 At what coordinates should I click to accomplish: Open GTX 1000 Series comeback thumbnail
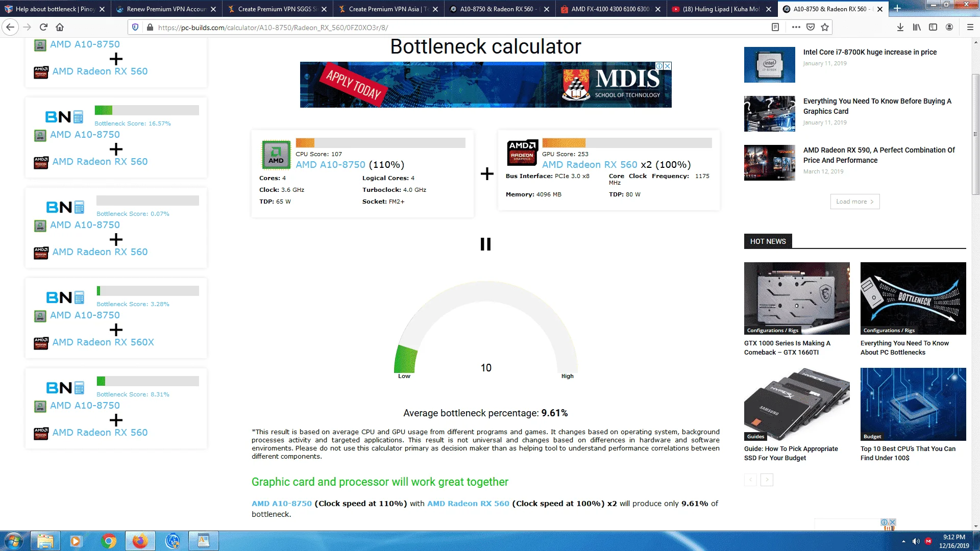[x=797, y=298]
